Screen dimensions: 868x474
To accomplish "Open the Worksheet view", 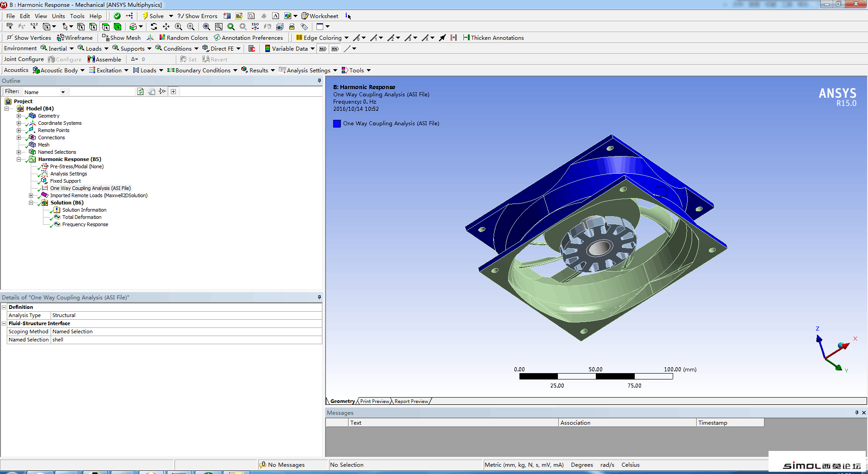I will (x=320, y=16).
